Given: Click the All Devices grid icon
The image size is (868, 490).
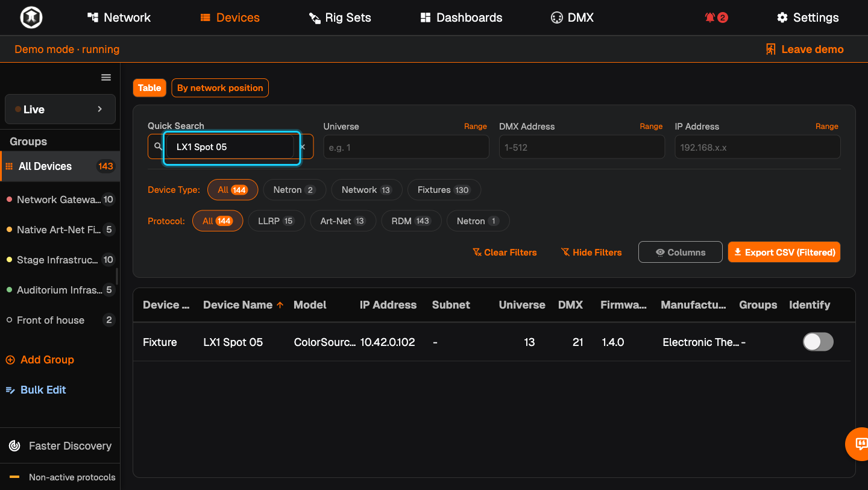Looking at the screenshot, I should 9,166.
